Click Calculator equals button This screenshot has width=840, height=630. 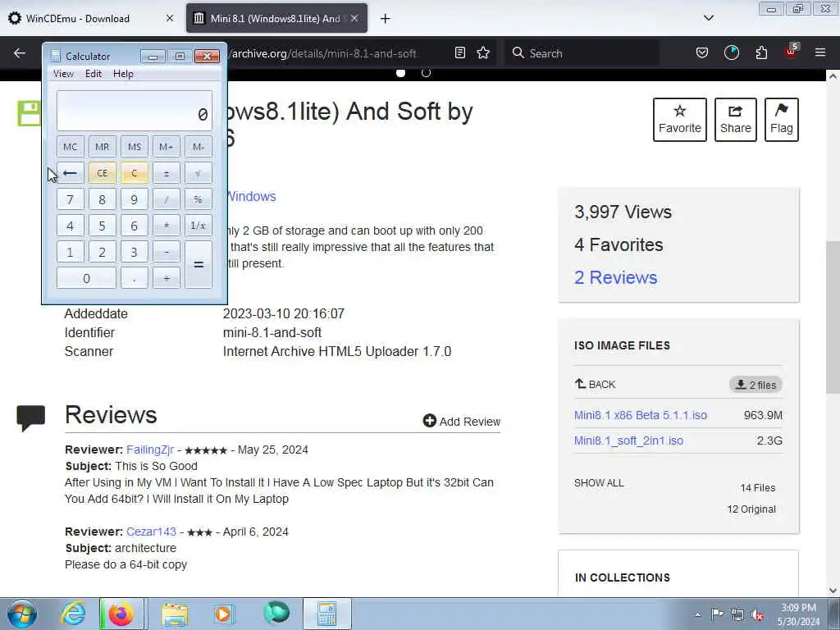click(x=199, y=265)
